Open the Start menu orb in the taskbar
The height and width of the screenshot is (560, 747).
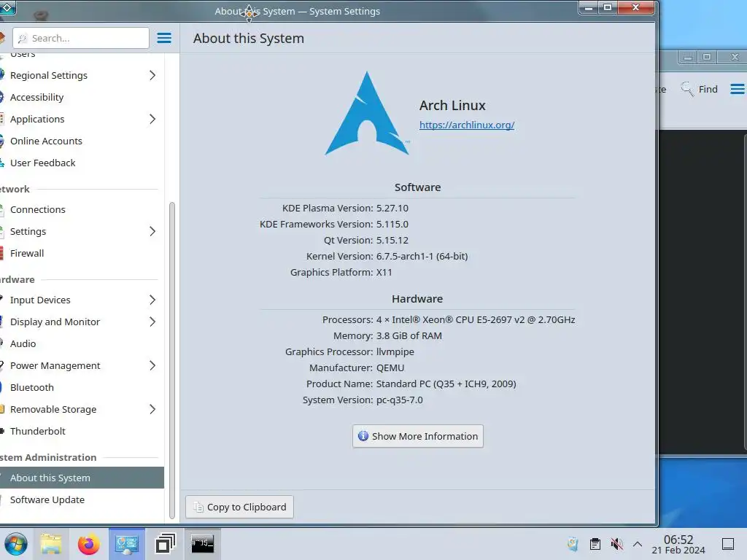pos(16,544)
